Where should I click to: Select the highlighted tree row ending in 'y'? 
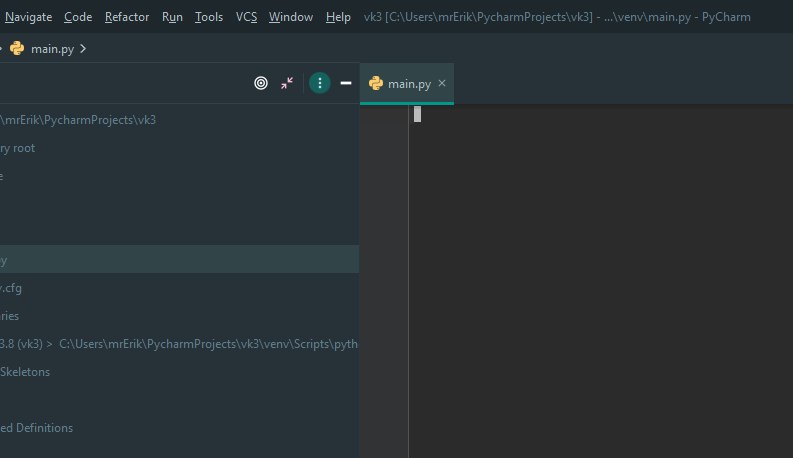[x=180, y=259]
